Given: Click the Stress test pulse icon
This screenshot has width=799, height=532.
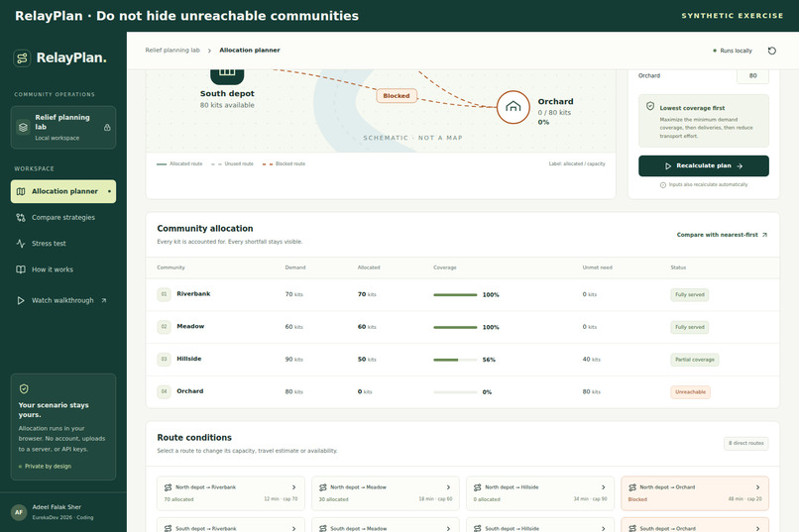Looking at the screenshot, I should [21, 244].
